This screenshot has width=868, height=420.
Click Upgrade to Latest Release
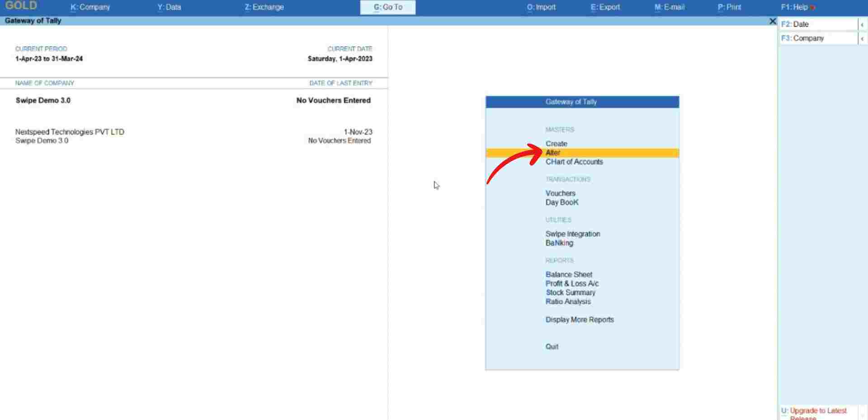[x=817, y=413]
